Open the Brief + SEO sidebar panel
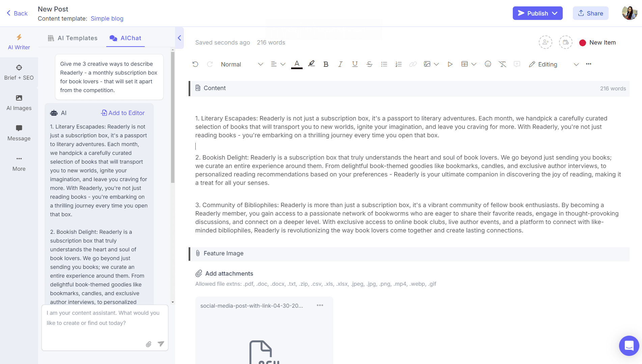The width and height of the screenshot is (642, 364). 19,73
